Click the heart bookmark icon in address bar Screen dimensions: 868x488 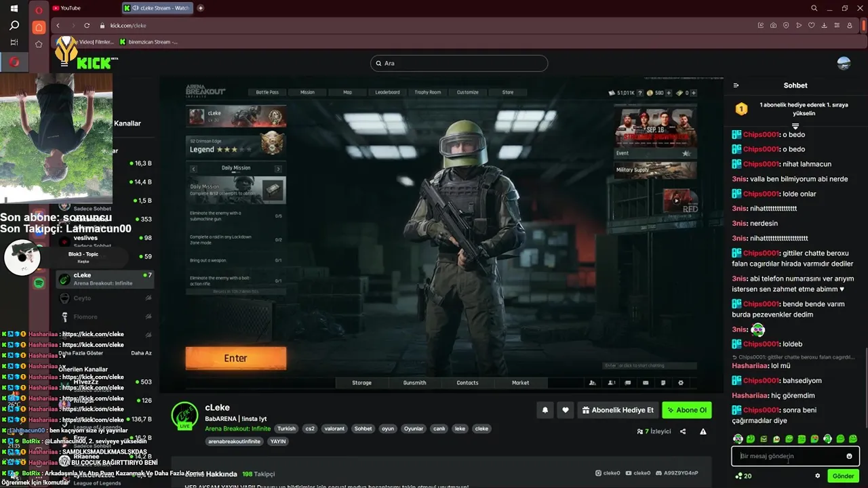coord(811,25)
